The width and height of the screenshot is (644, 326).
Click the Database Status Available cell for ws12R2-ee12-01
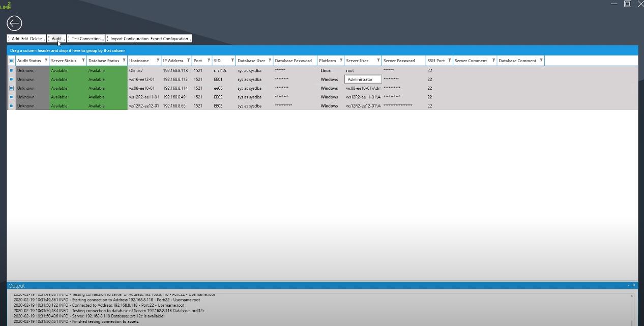click(107, 106)
